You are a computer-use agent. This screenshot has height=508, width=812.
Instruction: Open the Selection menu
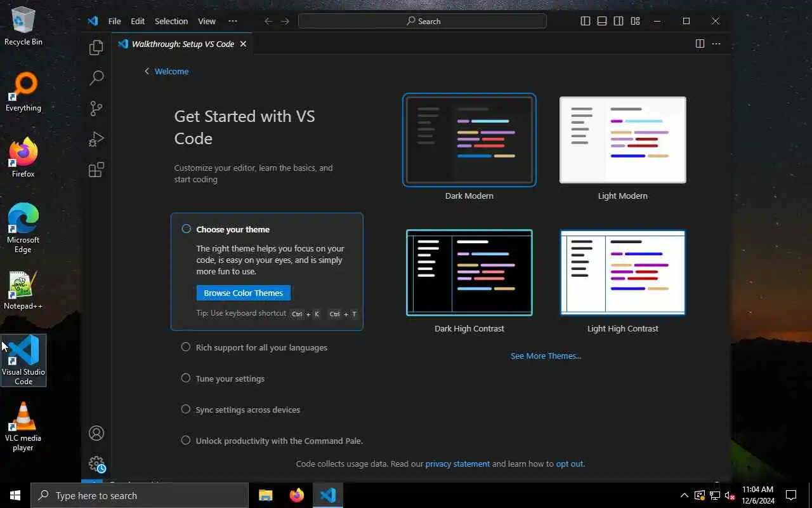pyautogui.click(x=171, y=21)
